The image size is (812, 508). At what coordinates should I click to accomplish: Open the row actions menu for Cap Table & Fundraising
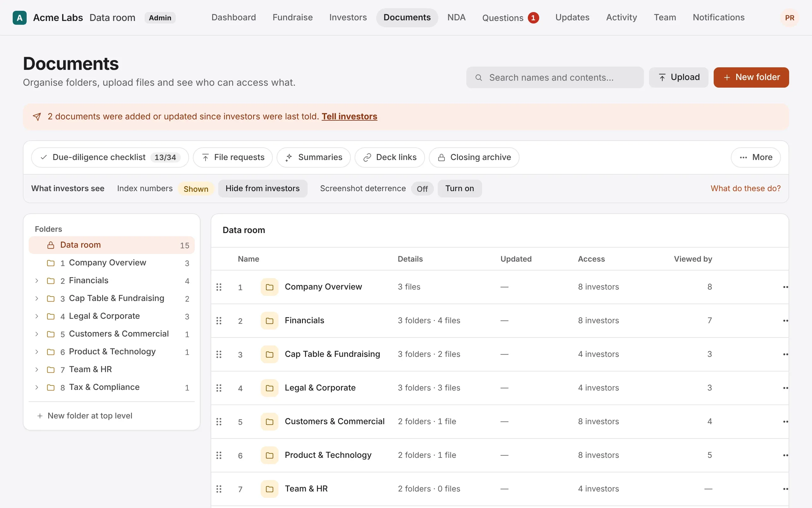pyautogui.click(x=785, y=354)
